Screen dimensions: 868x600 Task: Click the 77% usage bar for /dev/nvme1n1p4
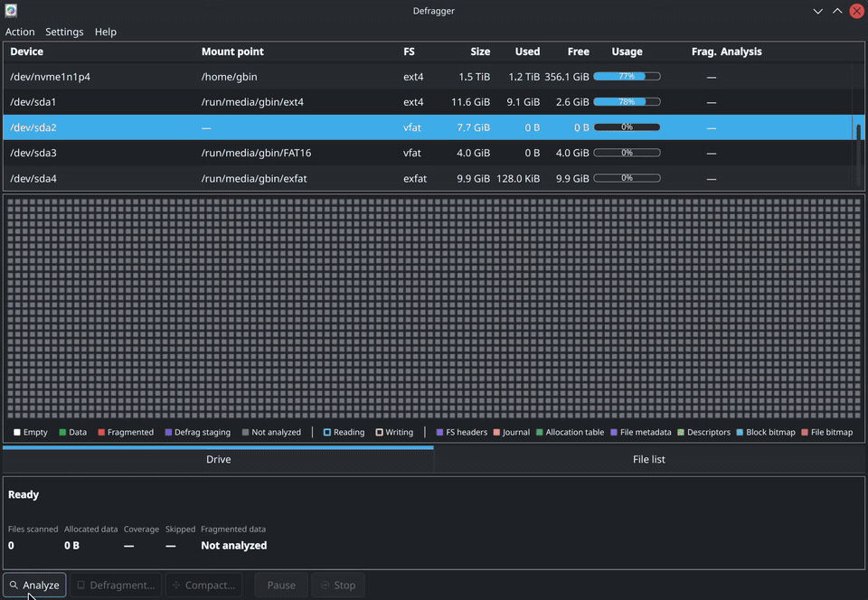pos(627,76)
